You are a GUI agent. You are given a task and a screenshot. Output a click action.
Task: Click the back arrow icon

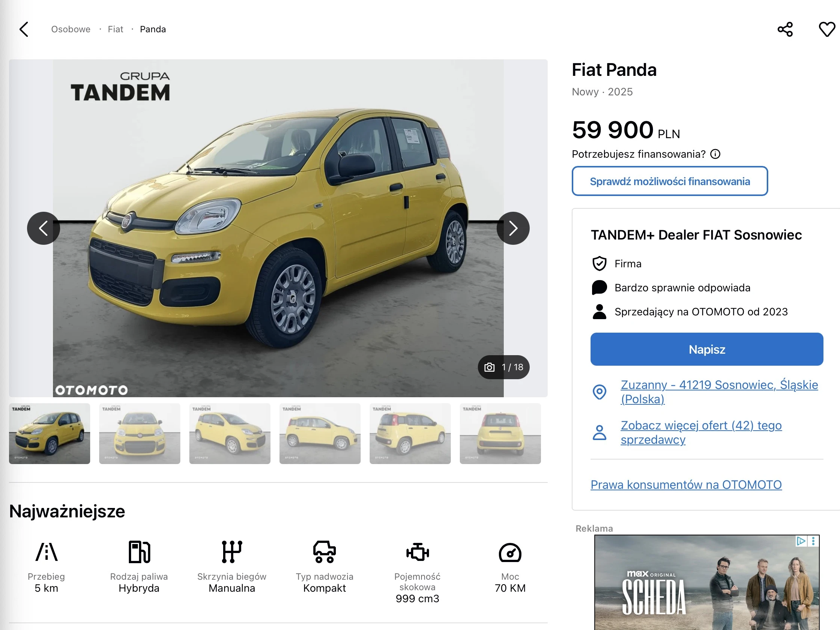pos(24,29)
